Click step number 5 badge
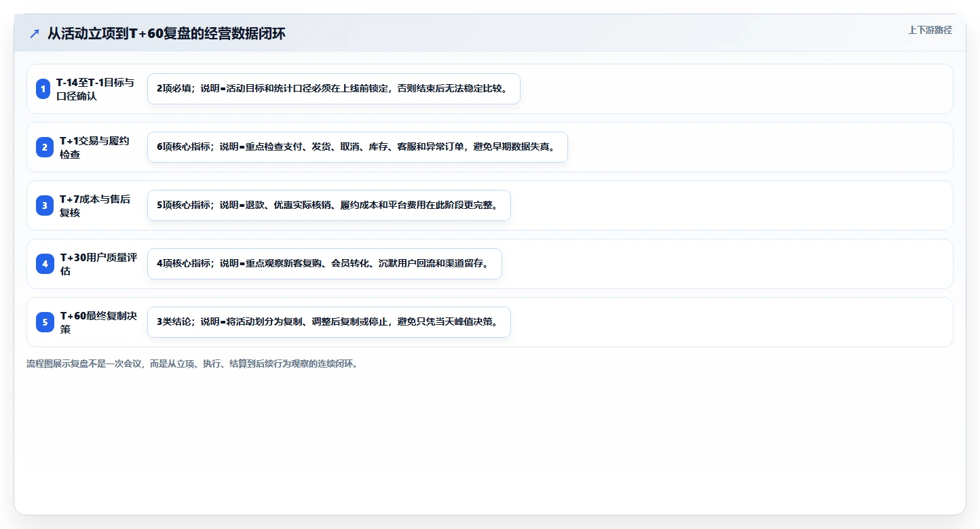The height and width of the screenshot is (529, 980). pos(45,322)
